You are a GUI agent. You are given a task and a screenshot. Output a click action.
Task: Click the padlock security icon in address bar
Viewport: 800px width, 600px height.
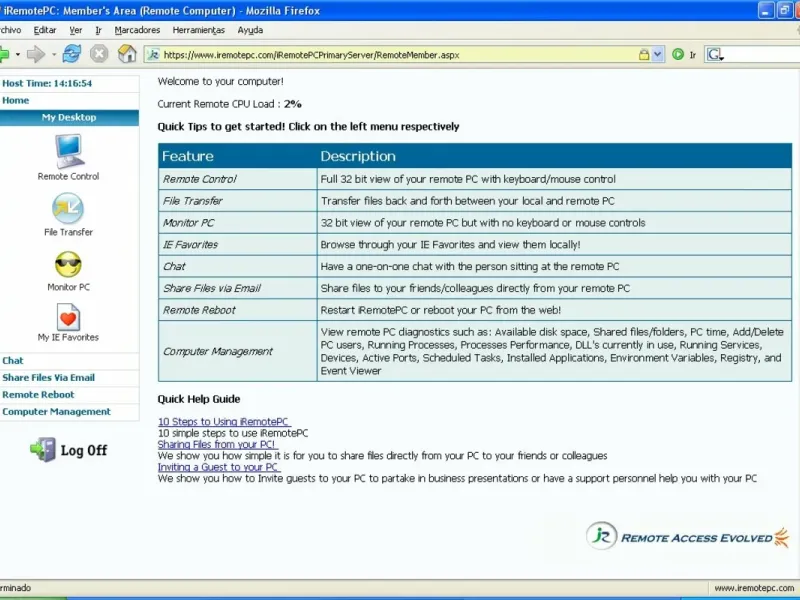(x=644, y=55)
